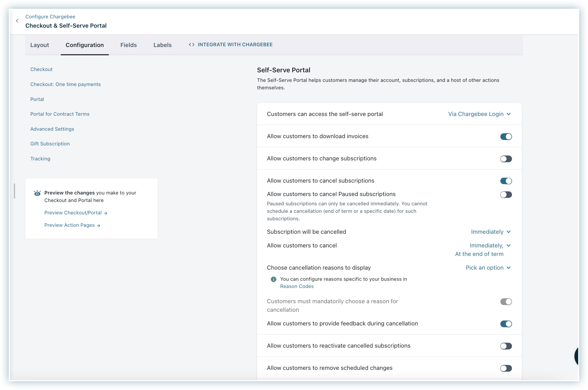Click the arrow after Preview Action Pages
The height and width of the screenshot is (390, 588).
99,225
